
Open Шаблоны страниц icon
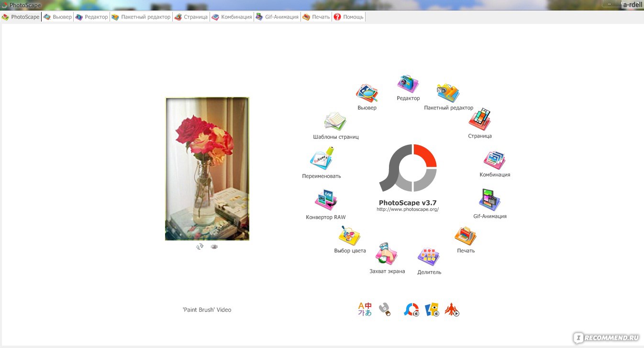tap(335, 122)
